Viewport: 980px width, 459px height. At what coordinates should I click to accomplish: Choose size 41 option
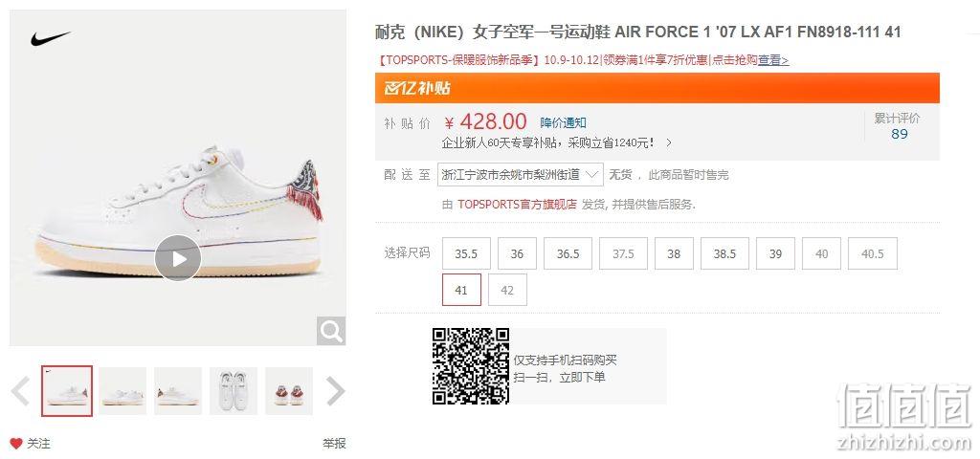[461, 290]
